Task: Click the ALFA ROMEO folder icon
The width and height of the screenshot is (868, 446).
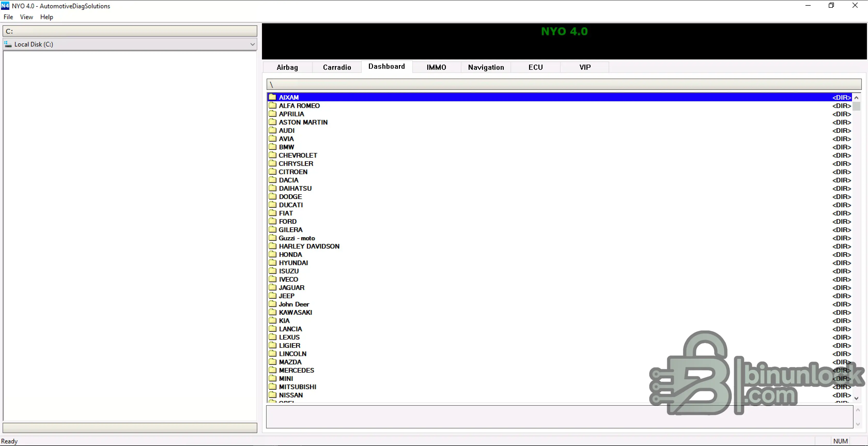Action: coord(272,105)
